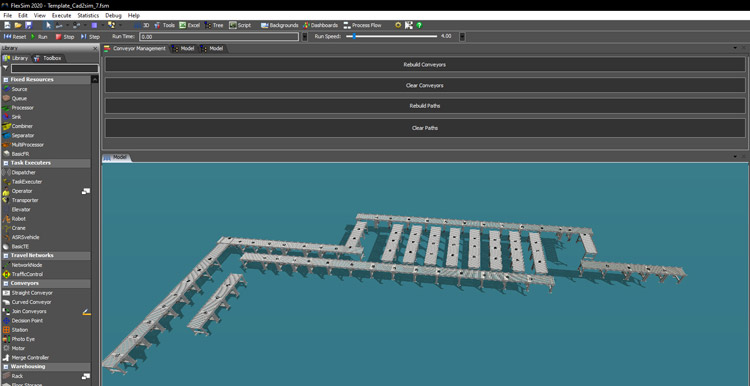Click the Clear Conveyors button
The image size is (750, 386).
tap(425, 85)
